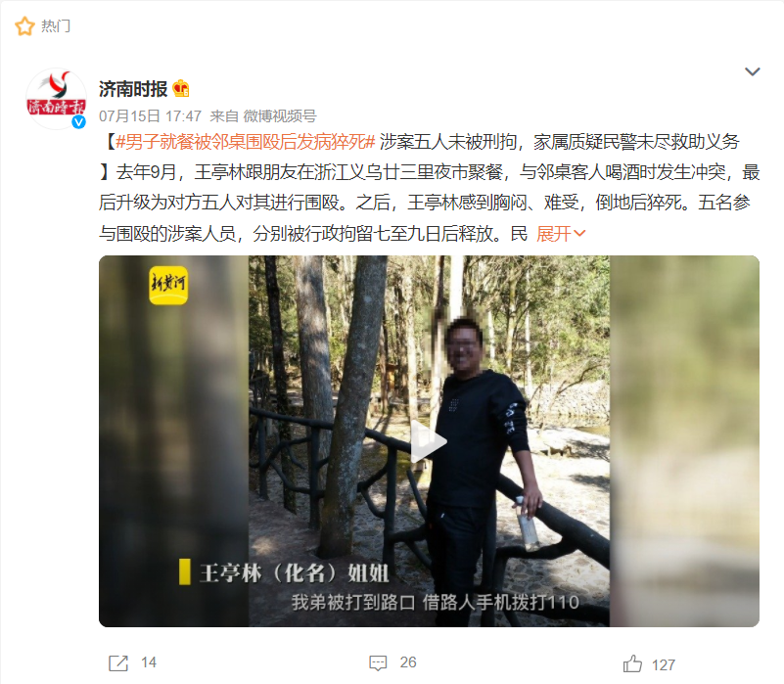The height and width of the screenshot is (684, 784).
Task: Click the repost count 14
Action: tap(149, 662)
